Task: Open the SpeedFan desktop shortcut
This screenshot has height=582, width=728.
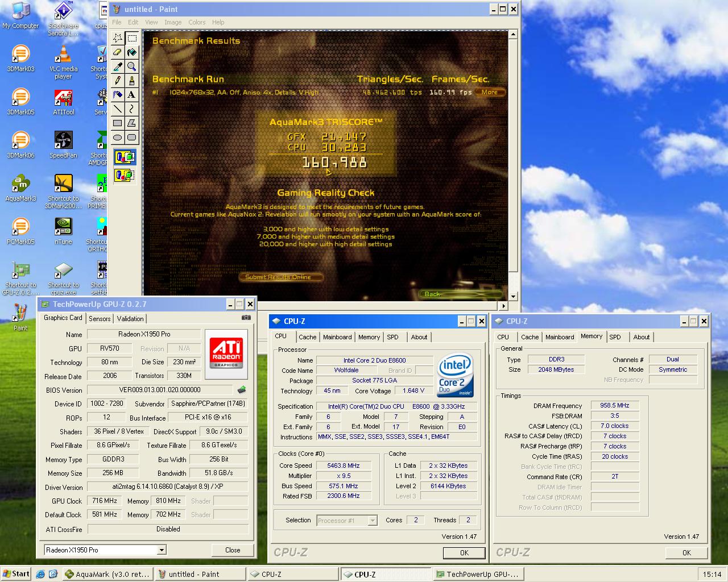Action: 63,145
